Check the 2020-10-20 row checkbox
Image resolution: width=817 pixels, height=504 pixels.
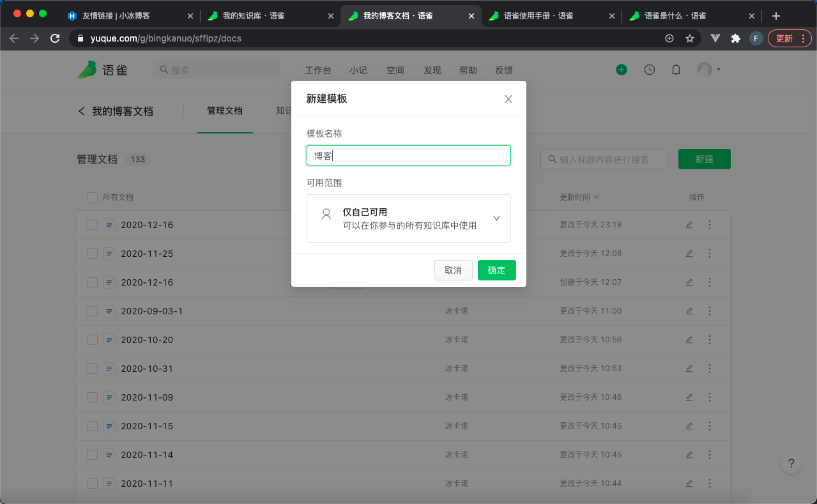(x=93, y=340)
